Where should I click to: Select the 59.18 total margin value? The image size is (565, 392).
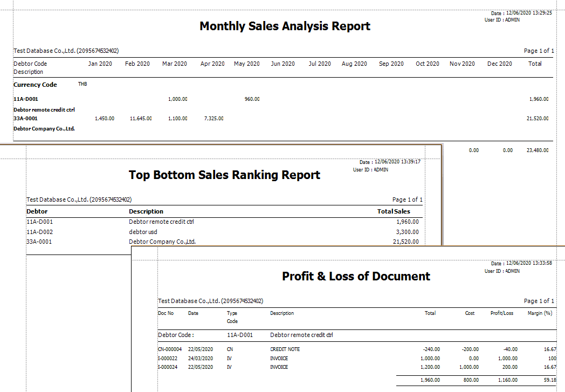(x=550, y=380)
